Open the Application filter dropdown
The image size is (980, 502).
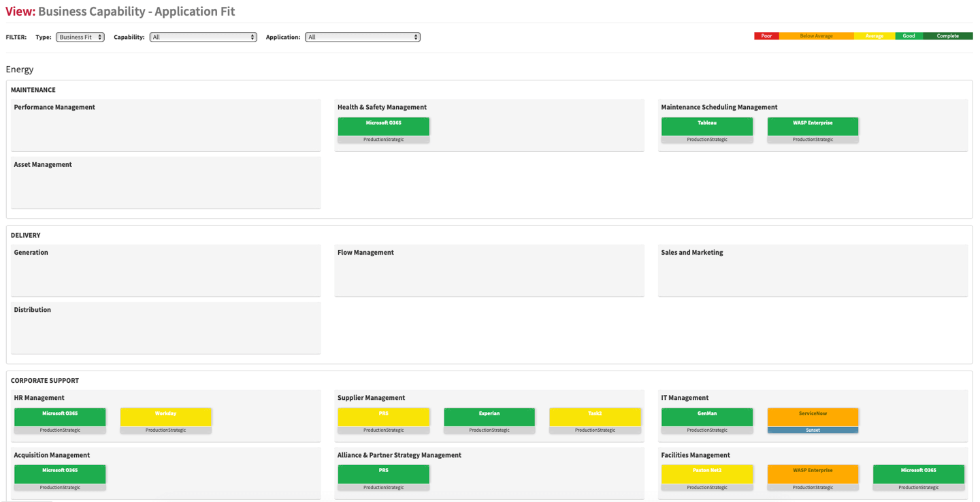[x=363, y=37]
